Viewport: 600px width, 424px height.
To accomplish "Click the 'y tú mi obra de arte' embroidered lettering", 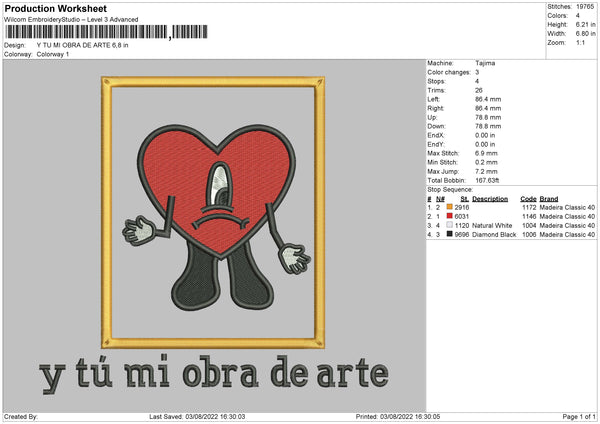I will pyautogui.click(x=214, y=373).
